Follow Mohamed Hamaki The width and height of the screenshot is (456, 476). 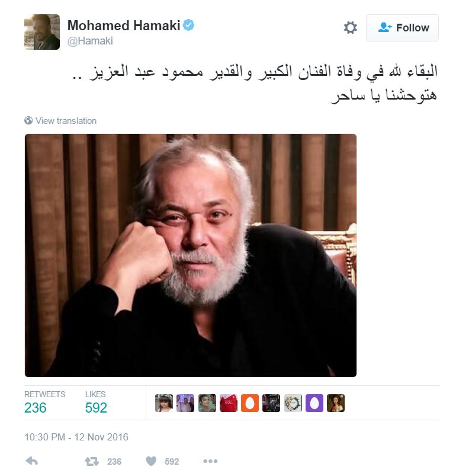click(x=402, y=28)
